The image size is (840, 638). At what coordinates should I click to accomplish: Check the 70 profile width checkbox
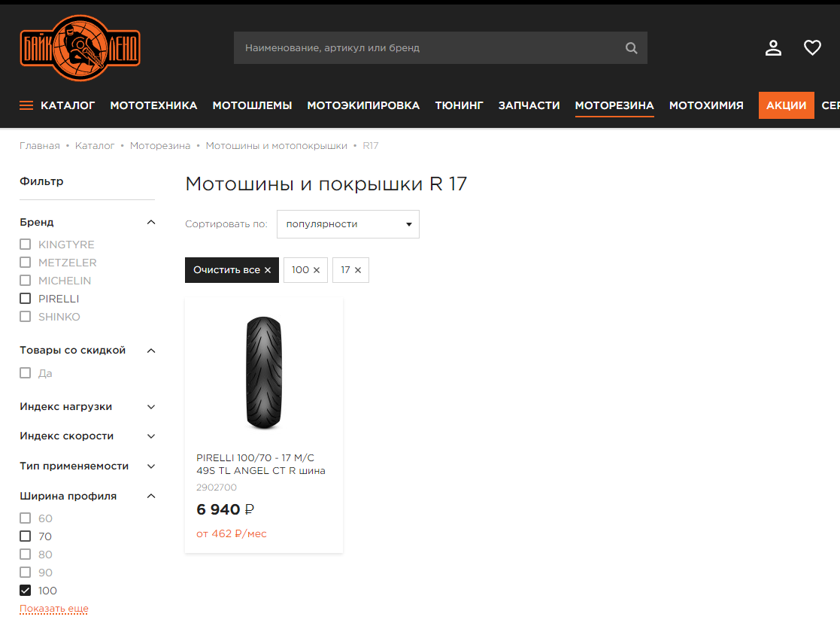tap(25, 536)
